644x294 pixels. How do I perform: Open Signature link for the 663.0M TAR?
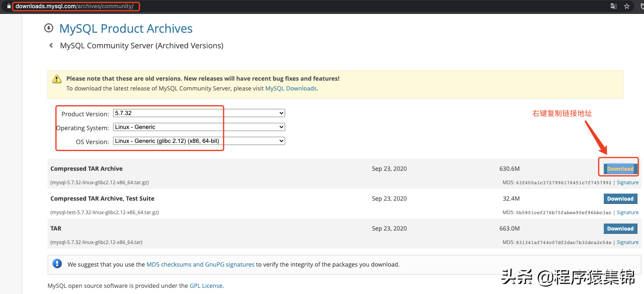click(628, 242)
